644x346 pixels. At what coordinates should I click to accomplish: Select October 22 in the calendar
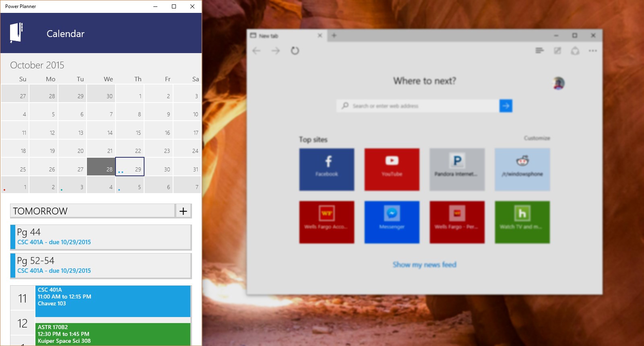(130, 148)
